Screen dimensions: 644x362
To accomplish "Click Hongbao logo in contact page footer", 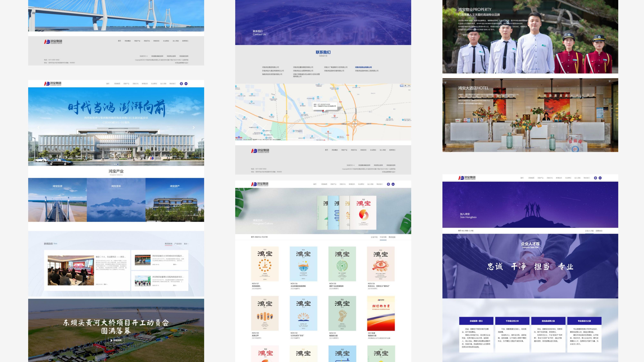I will [x=260, y=151].
